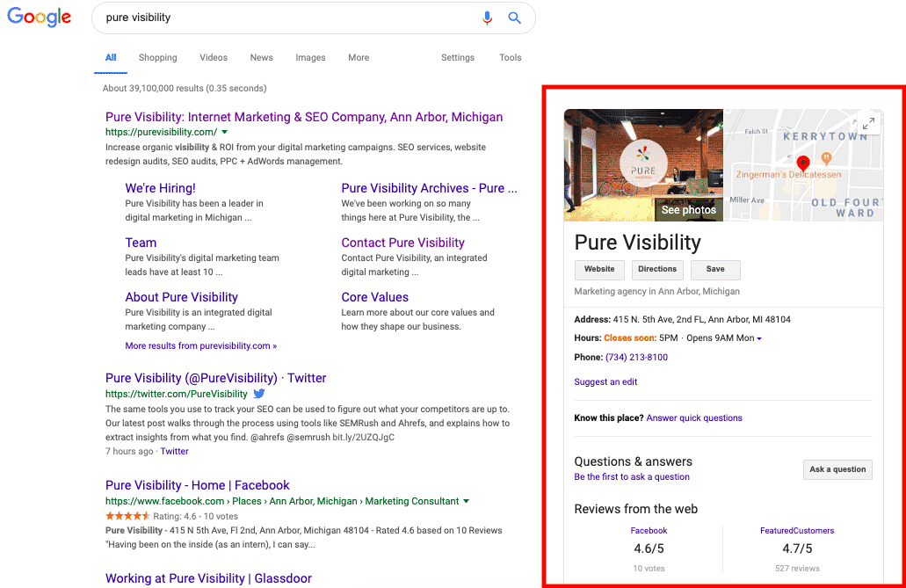The height and width of the screenshot is (588, 906).
Task: Open the We're Hiring! sitelink
Action: point(160,188)
